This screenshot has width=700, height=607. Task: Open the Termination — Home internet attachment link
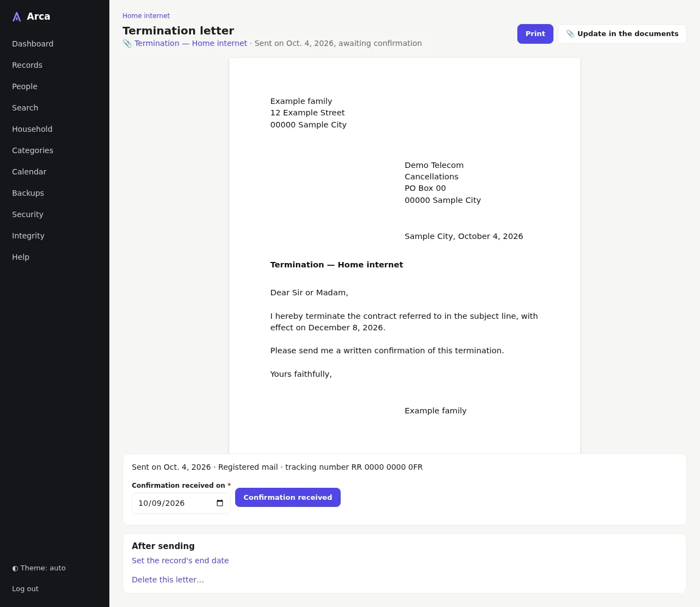point(191,43)
